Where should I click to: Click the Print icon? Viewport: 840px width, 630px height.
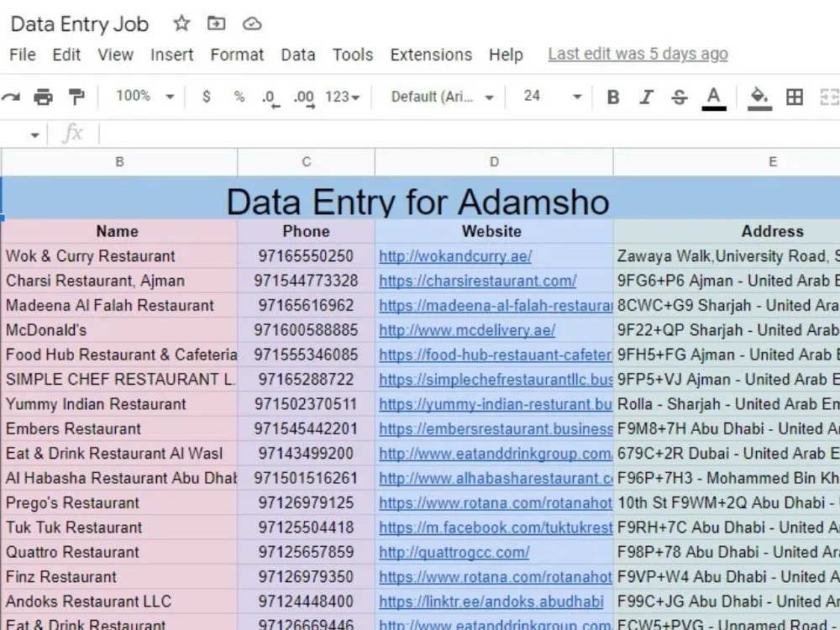(43, 97)
